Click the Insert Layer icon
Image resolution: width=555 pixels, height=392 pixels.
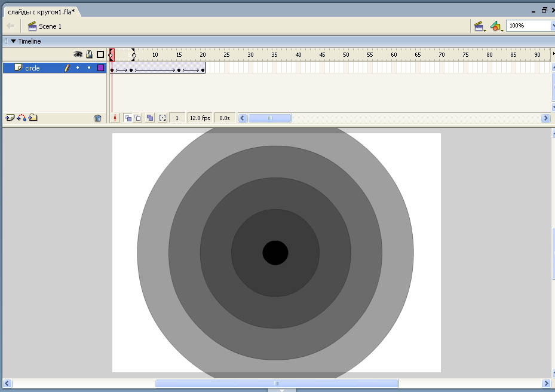10,118
